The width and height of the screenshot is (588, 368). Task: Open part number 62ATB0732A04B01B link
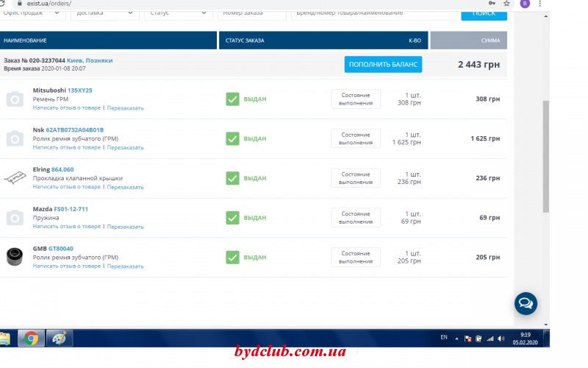(x=75, y=130)
